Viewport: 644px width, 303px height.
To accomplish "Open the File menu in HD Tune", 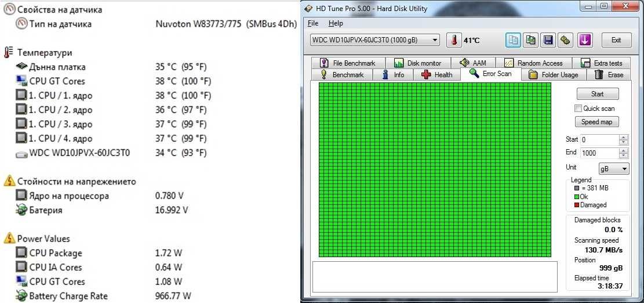I will click(313, 23).
